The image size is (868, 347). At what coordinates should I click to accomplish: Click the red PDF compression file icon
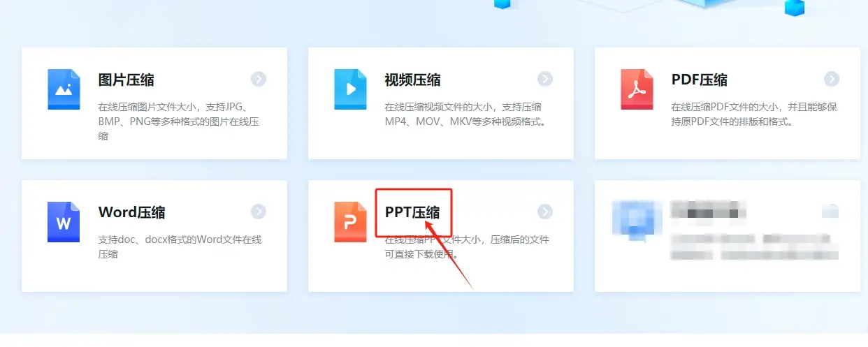(637, 89)
